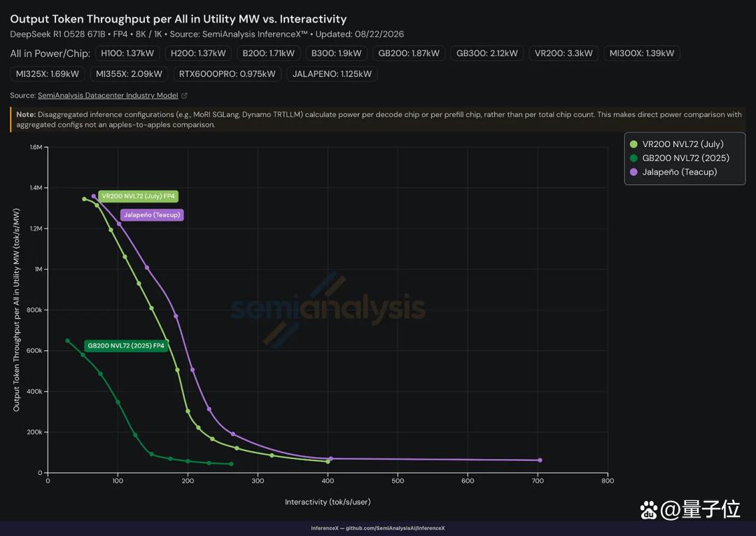Toggle GB200 NVL72 (2025) legend entry
Screen dimensions: 756x536
[x=679, y=158]
